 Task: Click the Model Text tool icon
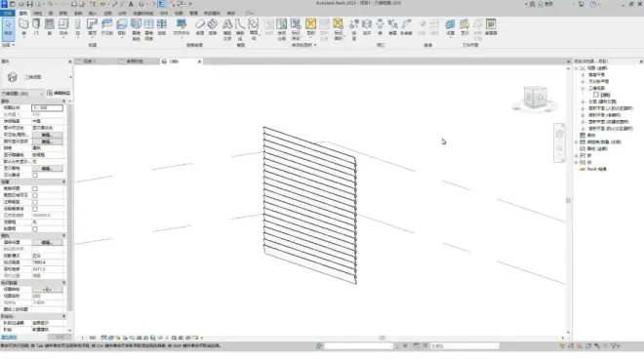[x=227, y=28]
